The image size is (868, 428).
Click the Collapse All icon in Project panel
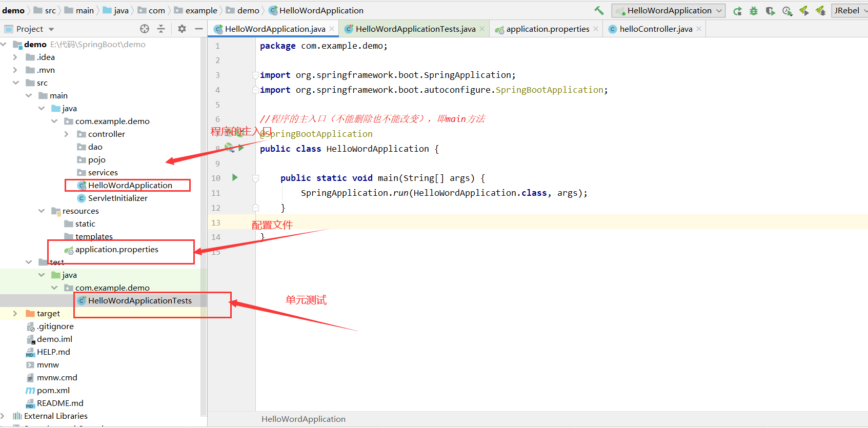coord(161,29)
